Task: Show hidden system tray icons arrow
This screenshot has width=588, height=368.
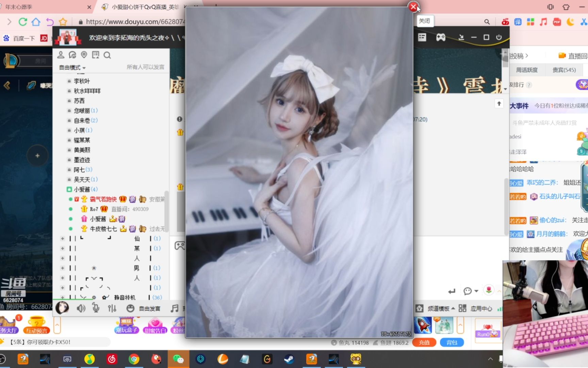Action: click(x=490, y=359)
